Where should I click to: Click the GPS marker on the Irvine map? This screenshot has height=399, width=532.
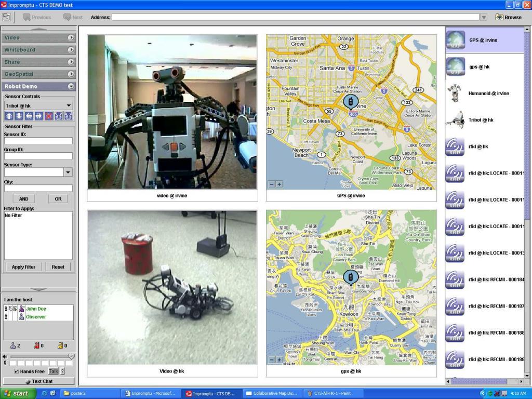coord(351,101)
